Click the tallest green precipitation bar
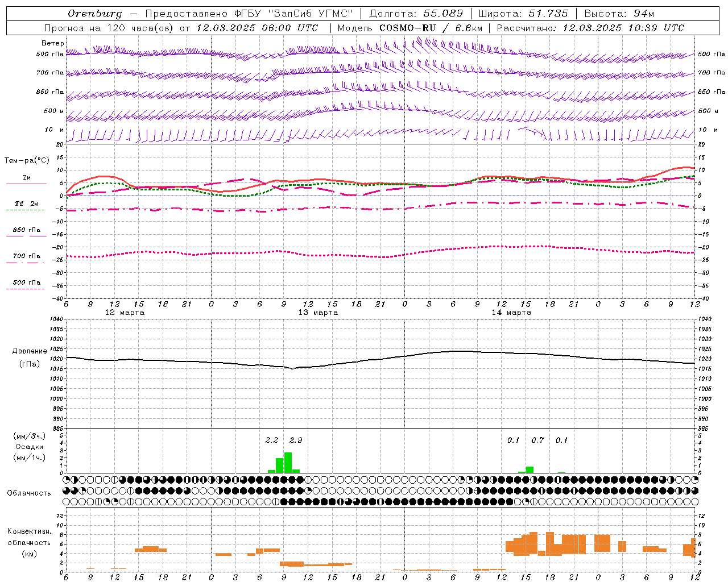 click(288, 463)
